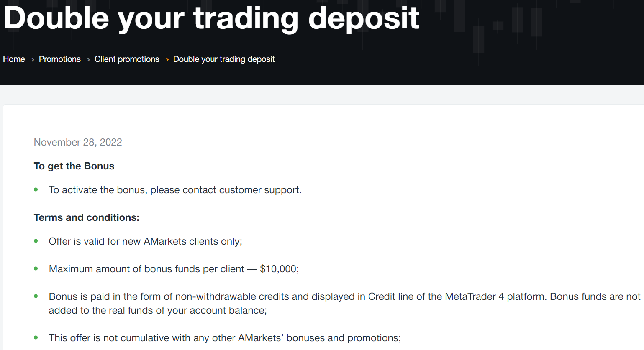Click the chevron separator after Promotions
644x350 pixels.
tap(88, 60)
